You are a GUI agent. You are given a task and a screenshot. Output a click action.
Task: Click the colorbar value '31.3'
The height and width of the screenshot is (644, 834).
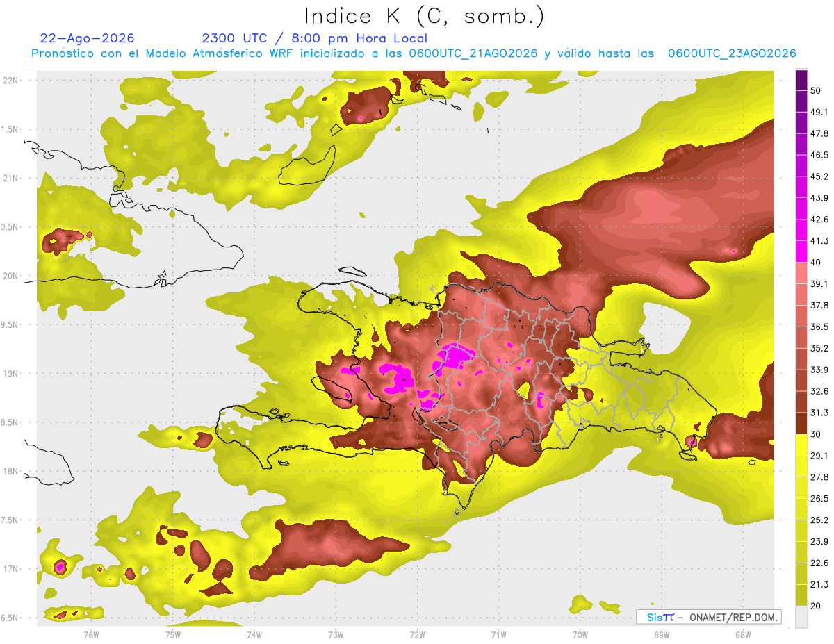tap(819, 413)
